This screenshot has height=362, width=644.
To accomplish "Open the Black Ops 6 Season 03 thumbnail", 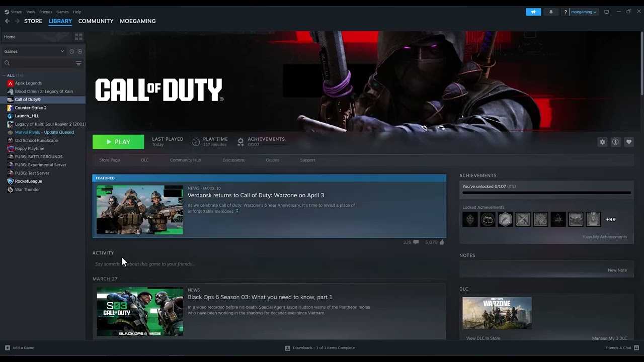I will (140, 312).
